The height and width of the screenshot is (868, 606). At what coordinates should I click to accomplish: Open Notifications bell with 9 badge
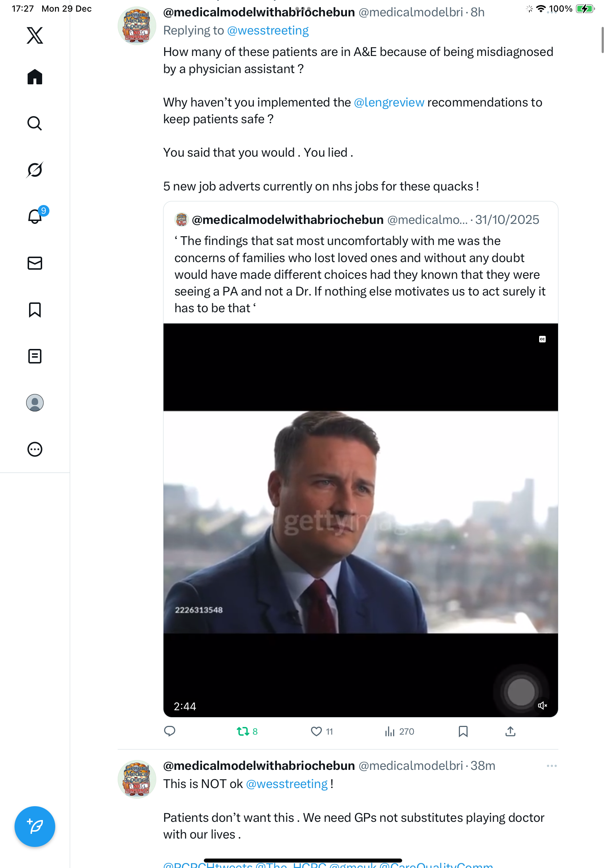35,217
